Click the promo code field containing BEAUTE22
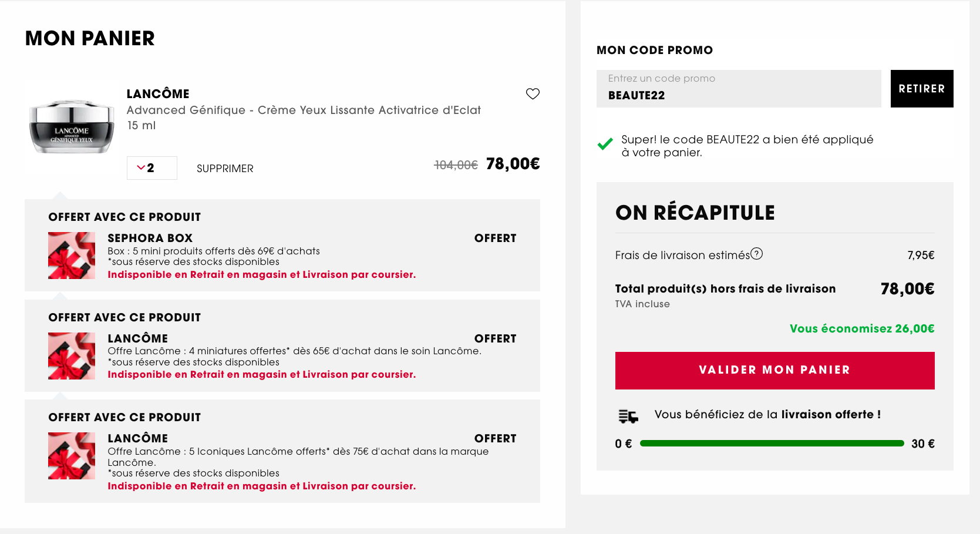Screen dimensions: 980x534 click(x=739, y=89)
